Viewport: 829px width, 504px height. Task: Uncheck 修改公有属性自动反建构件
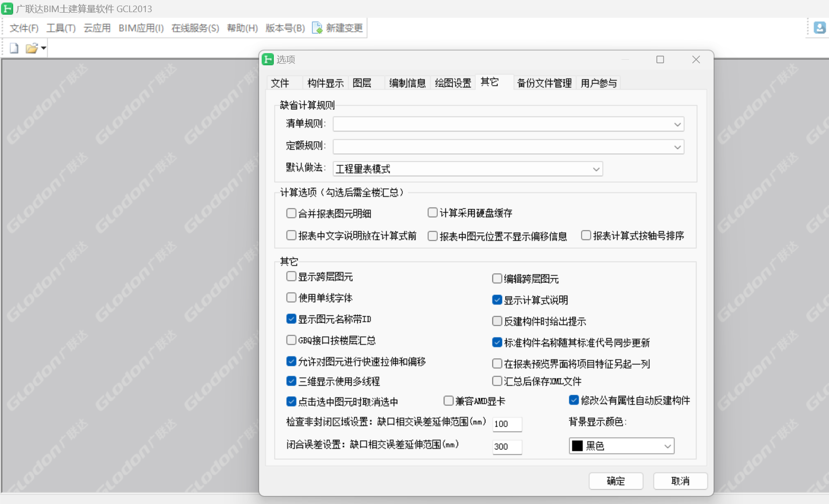click(x=574, y=400)
